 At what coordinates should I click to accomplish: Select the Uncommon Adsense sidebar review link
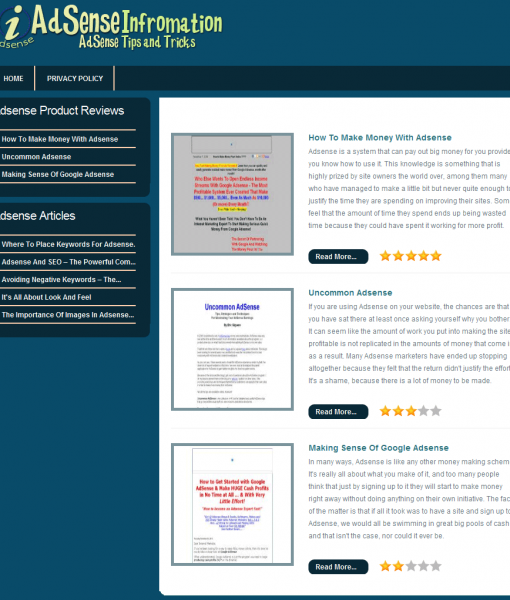point(36,157)
